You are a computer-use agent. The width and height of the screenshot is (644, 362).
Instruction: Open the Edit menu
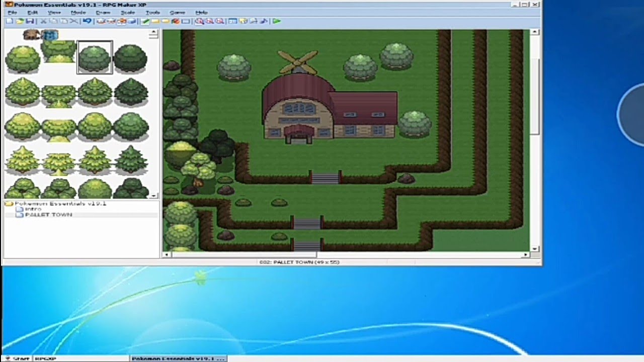tap(33, 12)
